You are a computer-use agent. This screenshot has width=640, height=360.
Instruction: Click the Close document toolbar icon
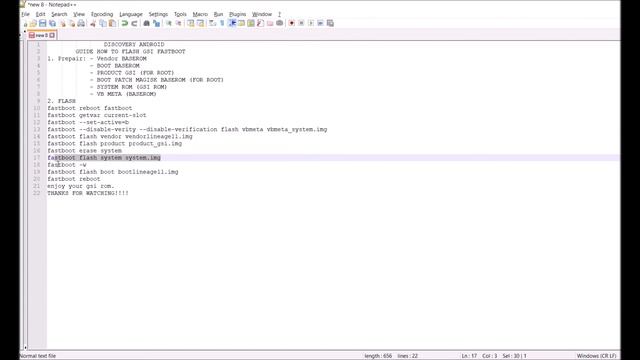point(62,23)
